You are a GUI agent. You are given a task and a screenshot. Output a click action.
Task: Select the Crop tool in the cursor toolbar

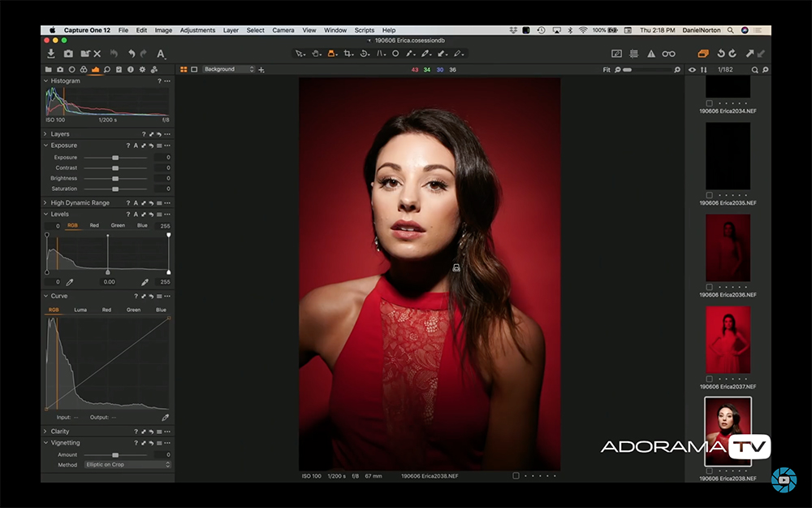click(x=349, y=53)
